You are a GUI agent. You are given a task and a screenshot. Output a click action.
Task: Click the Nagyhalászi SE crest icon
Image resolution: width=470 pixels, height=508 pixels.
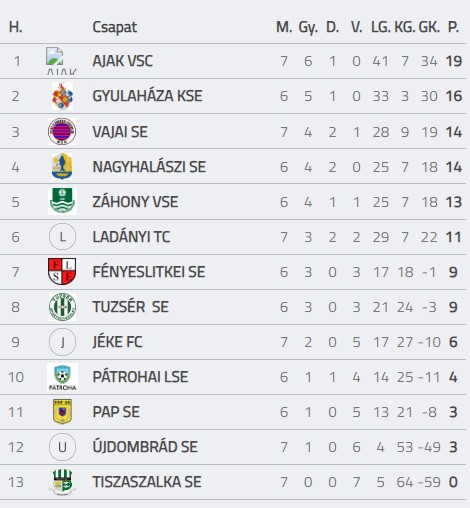(62, 166)
